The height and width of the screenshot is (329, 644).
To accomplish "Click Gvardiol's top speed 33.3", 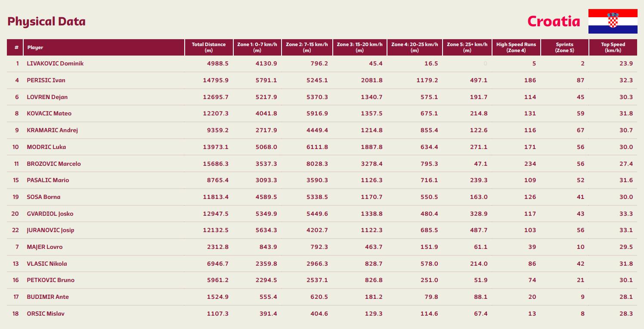I will click(626, 214).
